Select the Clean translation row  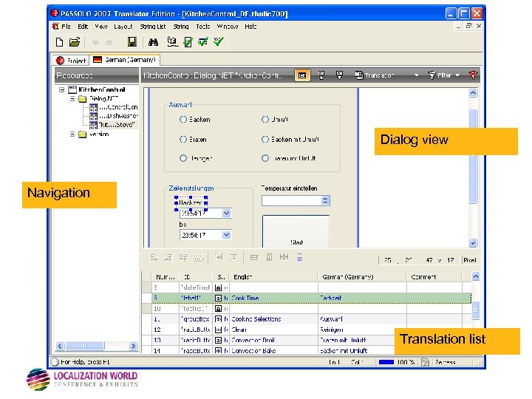307,330
